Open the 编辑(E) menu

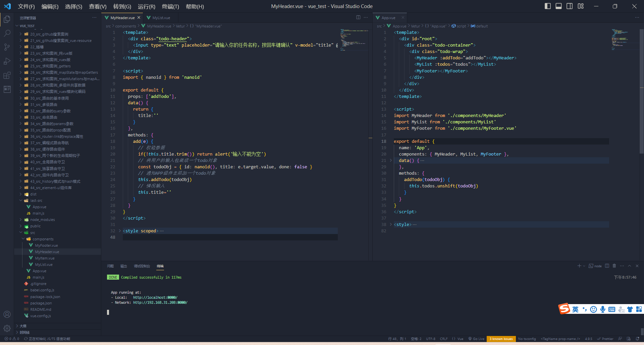point(50,6)
